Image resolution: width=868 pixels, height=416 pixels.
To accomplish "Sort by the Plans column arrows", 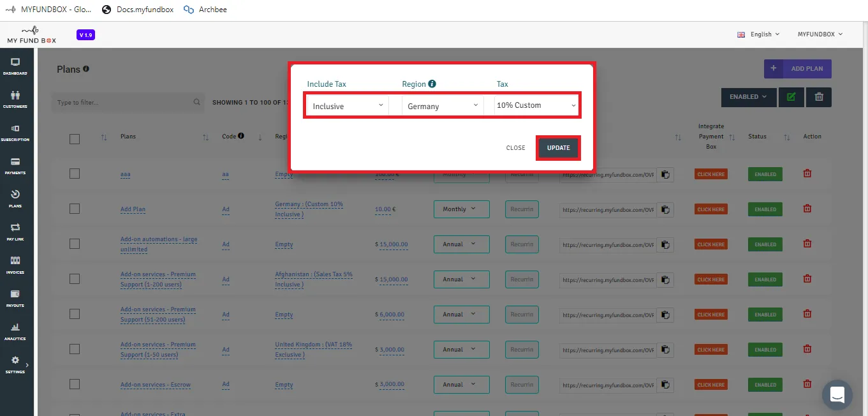I will [205, 137].
